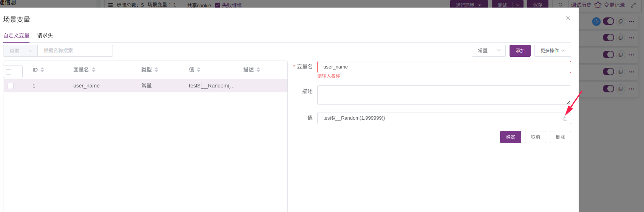Image resolution: width=644 pixels, height=212 pixels.
Task: Click the hamburger icon beside 步骤总数
Action: pos(110,5)
